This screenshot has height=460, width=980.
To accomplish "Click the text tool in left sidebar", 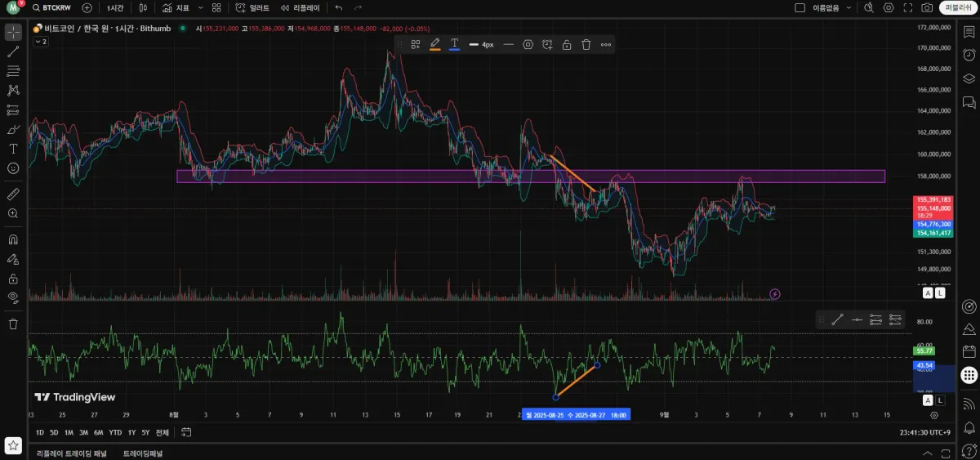I will pos(13,149).
